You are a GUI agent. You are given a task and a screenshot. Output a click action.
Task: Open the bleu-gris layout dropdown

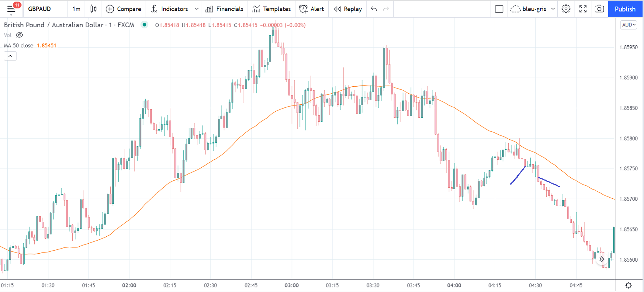[x=553, y=9]
